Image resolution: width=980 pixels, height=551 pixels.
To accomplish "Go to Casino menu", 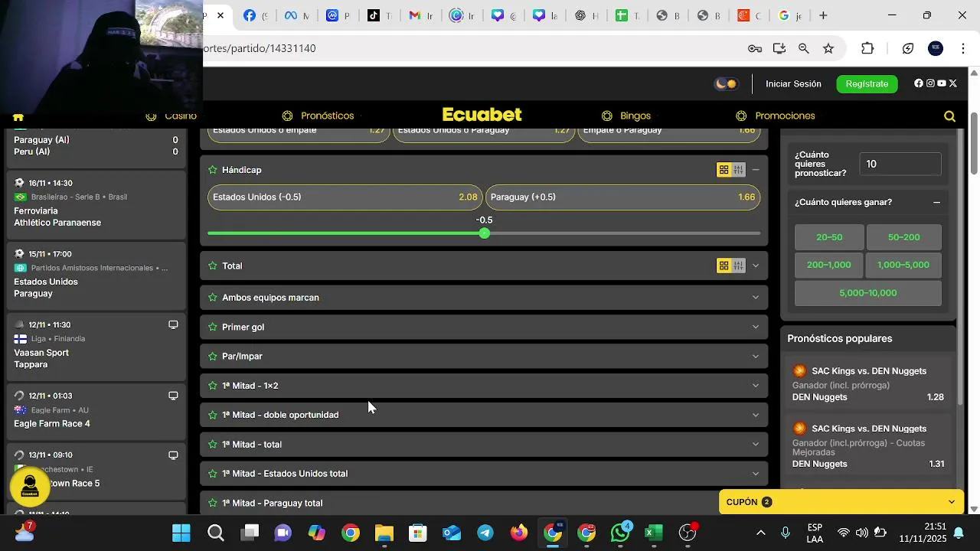I will pyautogui.click(x=171, y=116).
